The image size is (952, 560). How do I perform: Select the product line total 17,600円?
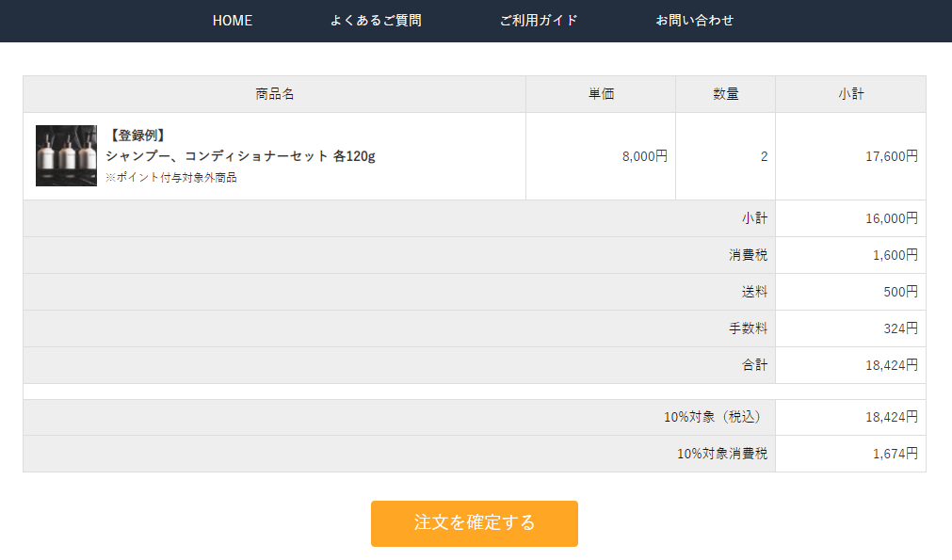click(x=892, y=156)
